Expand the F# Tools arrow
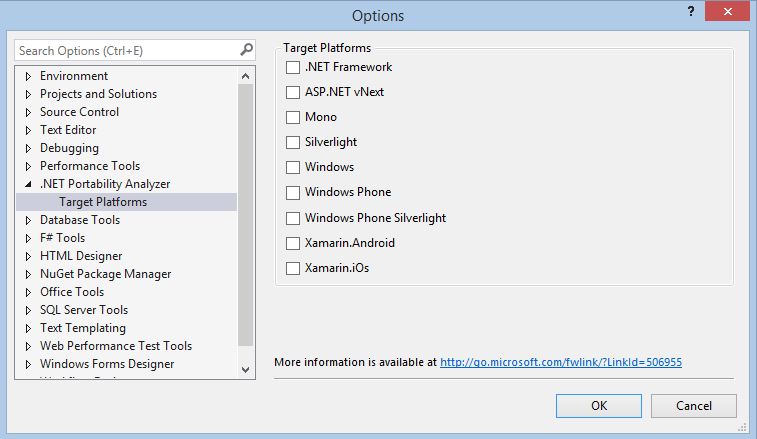This screenshot has height=439, width=757. (28, 238)
